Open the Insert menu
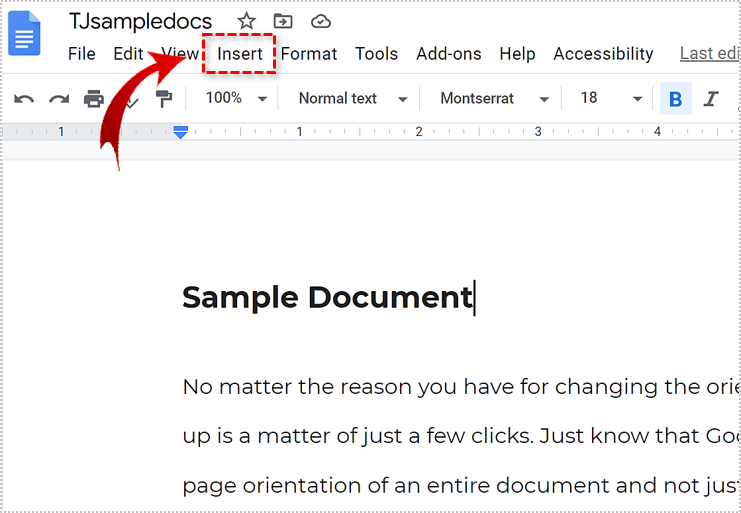Image resolution: width=741 pixels, height=513 pixels. [x=240, y=54]
